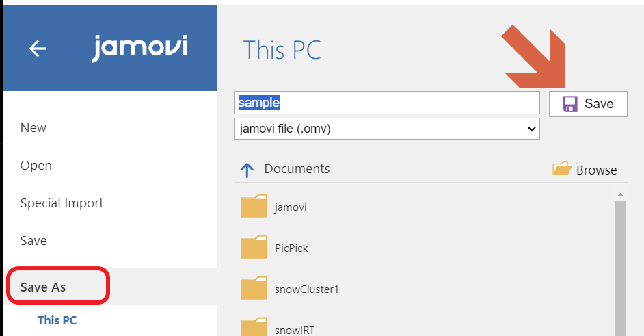644x336 pixels.
Task: Click the file type dropdown chevron
Action: pos(531,129)
